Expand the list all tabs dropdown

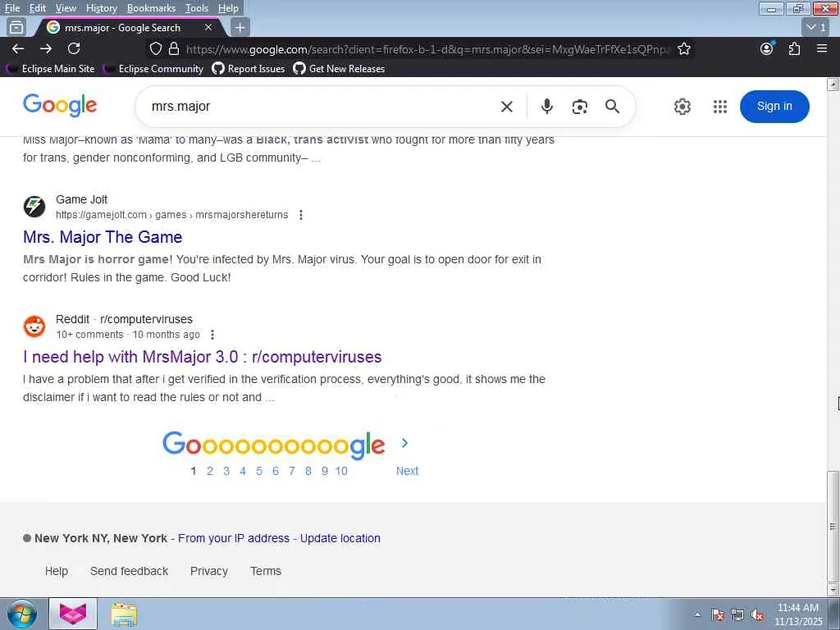[x=816, y=27]
